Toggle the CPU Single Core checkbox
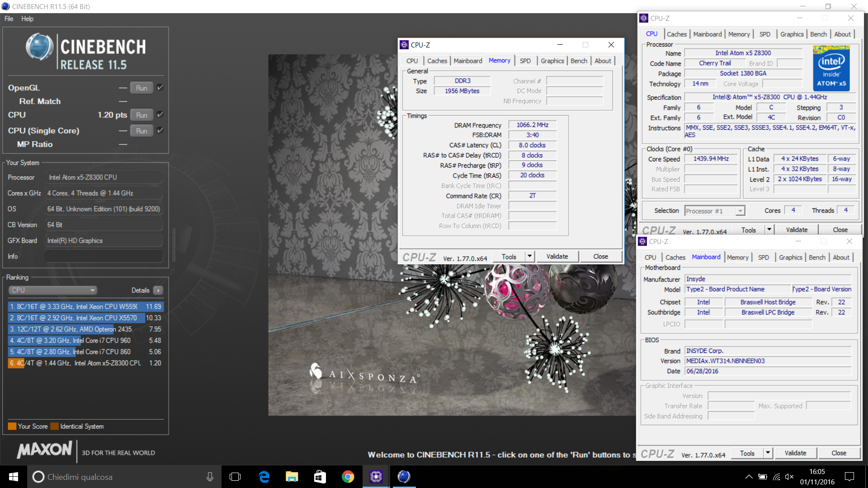This screenshot has width=868, height=488. coord(160,130)
